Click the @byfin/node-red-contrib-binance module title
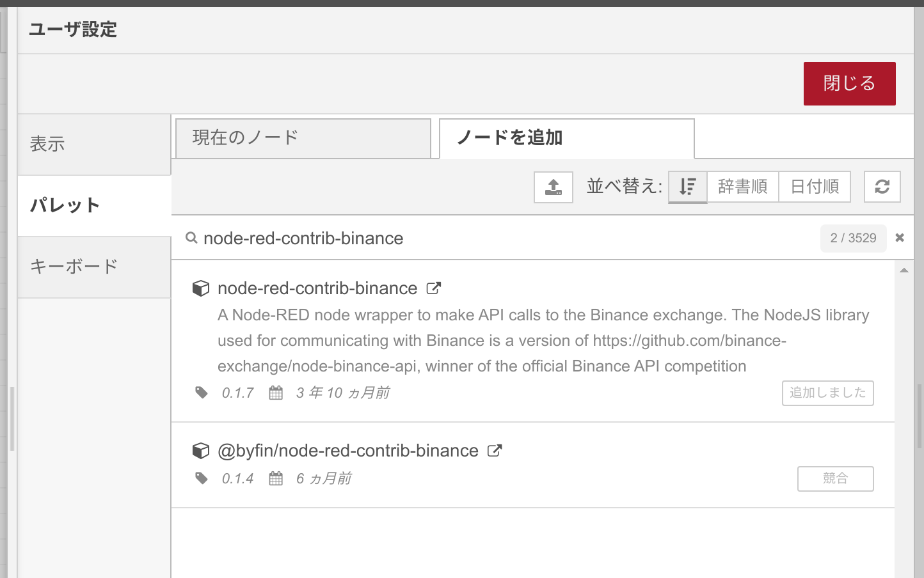This screenshot has height=578, width=924. coord(348,451)
